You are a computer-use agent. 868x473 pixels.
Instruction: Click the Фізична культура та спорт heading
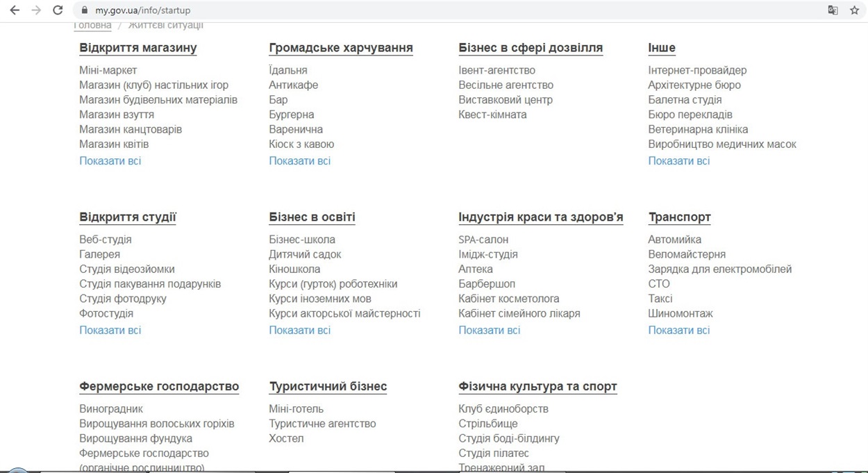coord(537,387)
